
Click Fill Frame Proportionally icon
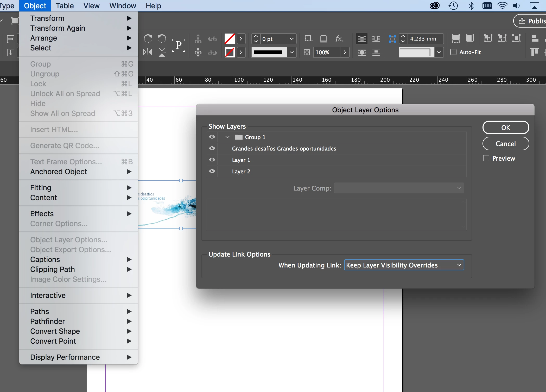pyautogui.click(x=456, y=38)
